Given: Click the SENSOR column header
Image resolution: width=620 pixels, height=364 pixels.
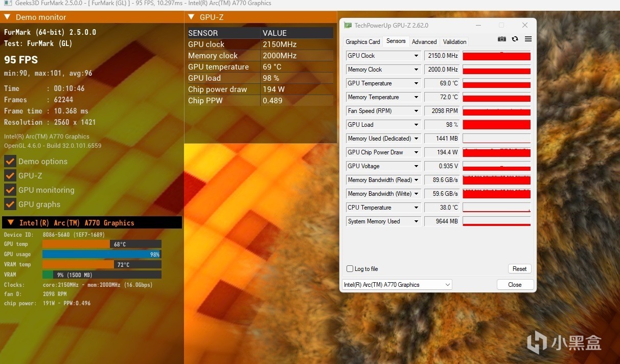Looking at the screenshot, I should click(x=224, y=33).
